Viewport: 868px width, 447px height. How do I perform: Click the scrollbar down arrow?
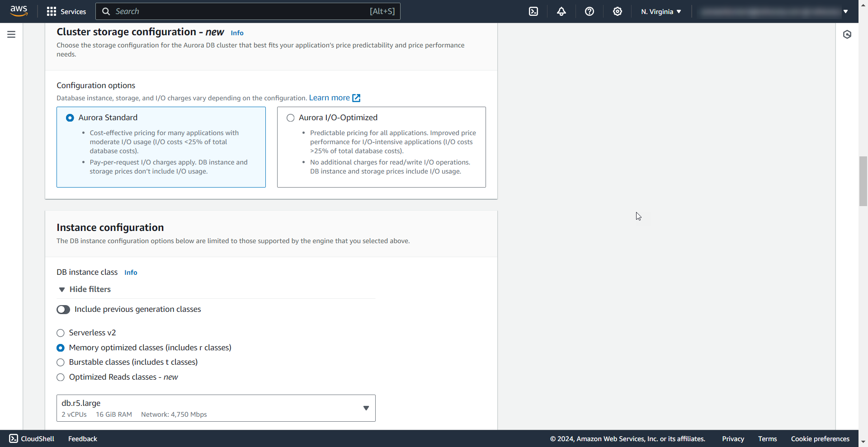863,442
